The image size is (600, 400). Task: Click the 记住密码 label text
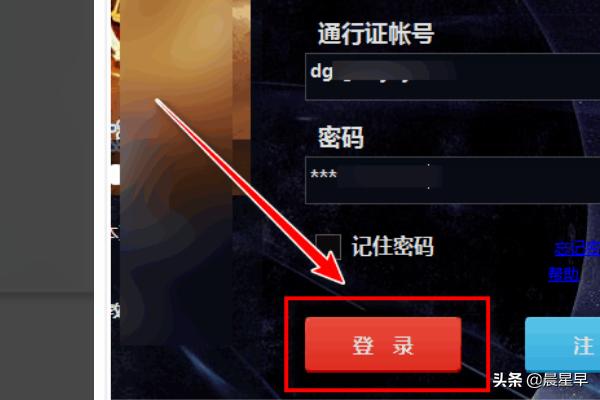tap(393, 246)
